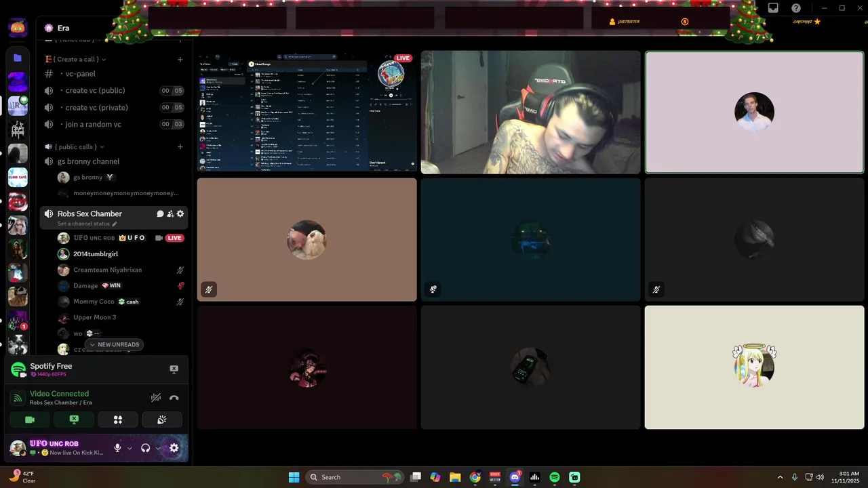Show hidden system tray icons

(780, 477)
